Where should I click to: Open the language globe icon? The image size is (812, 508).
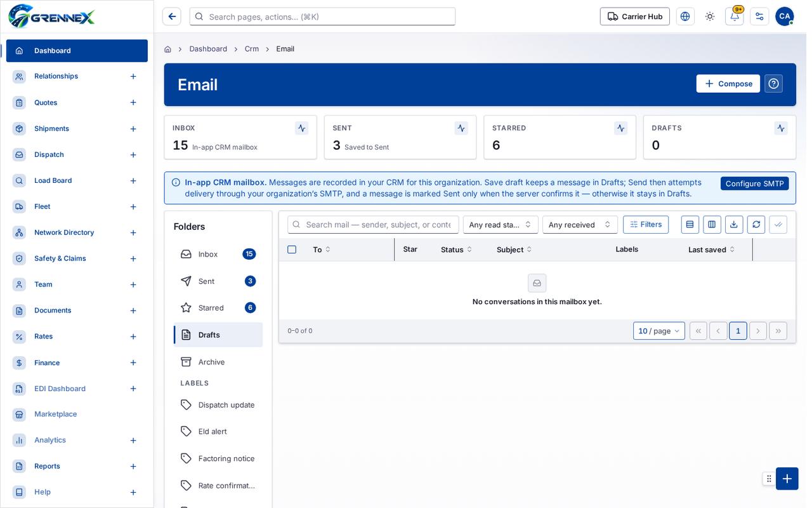(685, 17)
